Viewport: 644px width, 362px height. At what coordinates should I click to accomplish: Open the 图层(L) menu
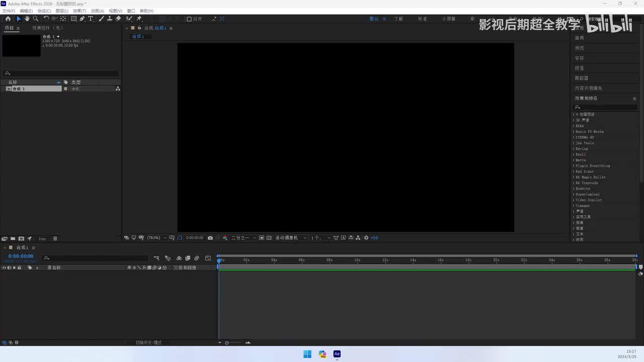tap(62, 11)
